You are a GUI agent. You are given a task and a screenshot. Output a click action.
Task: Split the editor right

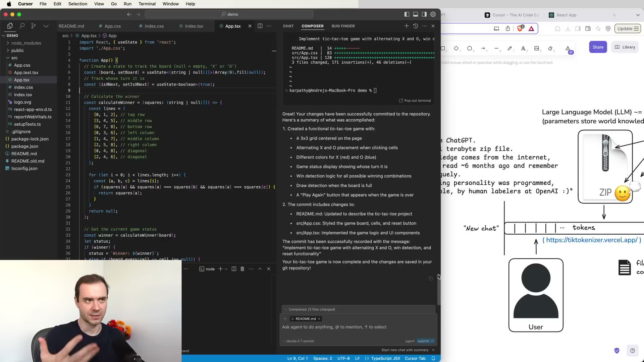coord(260,26)
